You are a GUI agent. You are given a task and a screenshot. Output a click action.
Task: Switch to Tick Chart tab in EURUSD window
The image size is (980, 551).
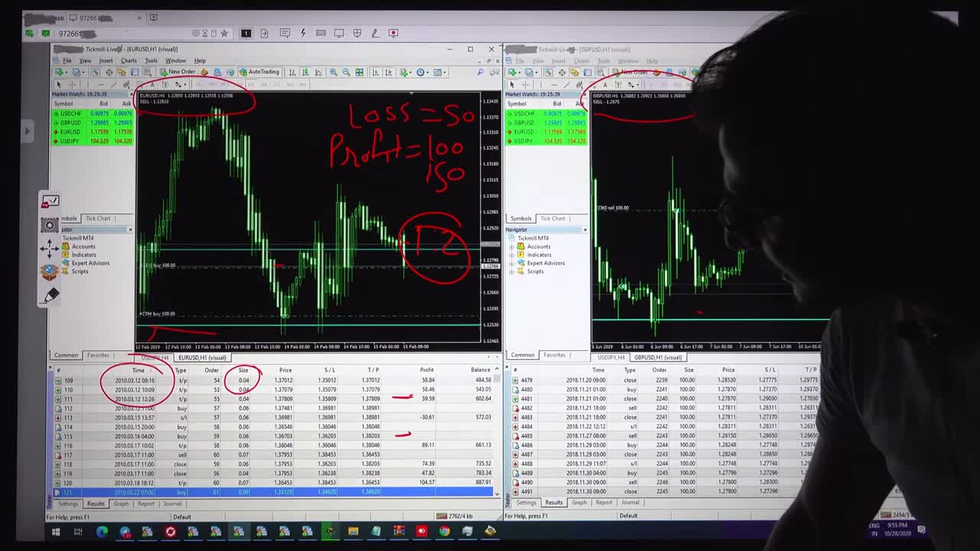click(x=98, y=218)
